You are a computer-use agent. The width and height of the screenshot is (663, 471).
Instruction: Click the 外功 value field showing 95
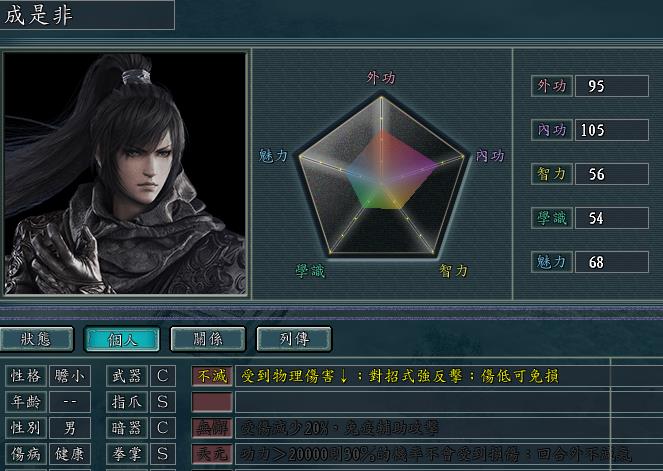pyautogui.click(x=612, y=86)
